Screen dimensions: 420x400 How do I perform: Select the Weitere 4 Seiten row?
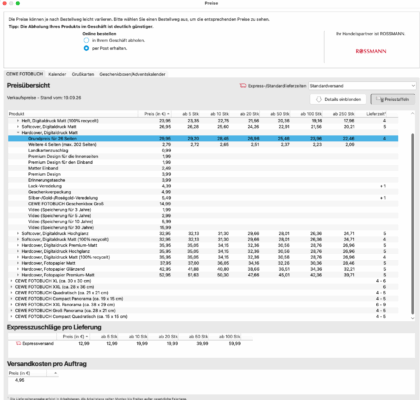click(203, 144)
